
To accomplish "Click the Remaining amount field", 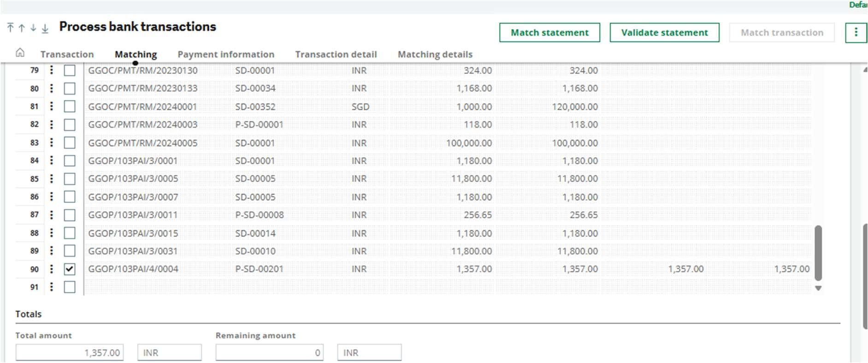I will point(269,352).
